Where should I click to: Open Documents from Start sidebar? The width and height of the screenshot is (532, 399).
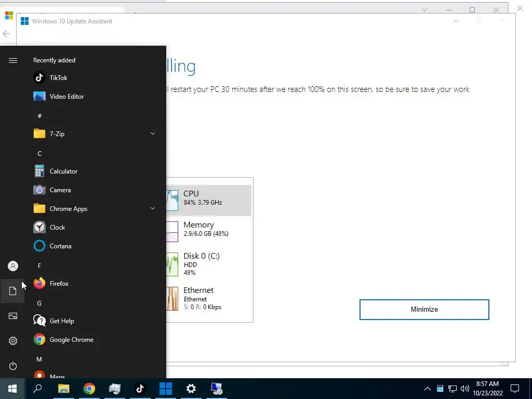pos(13,291)
